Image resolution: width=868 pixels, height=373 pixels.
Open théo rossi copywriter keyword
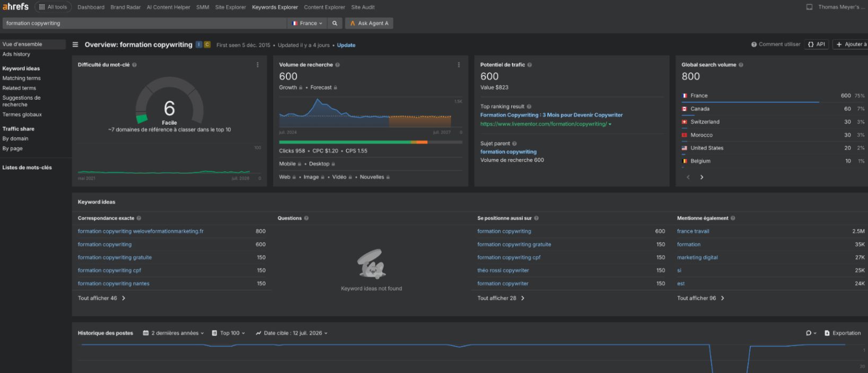coord(503,271)
